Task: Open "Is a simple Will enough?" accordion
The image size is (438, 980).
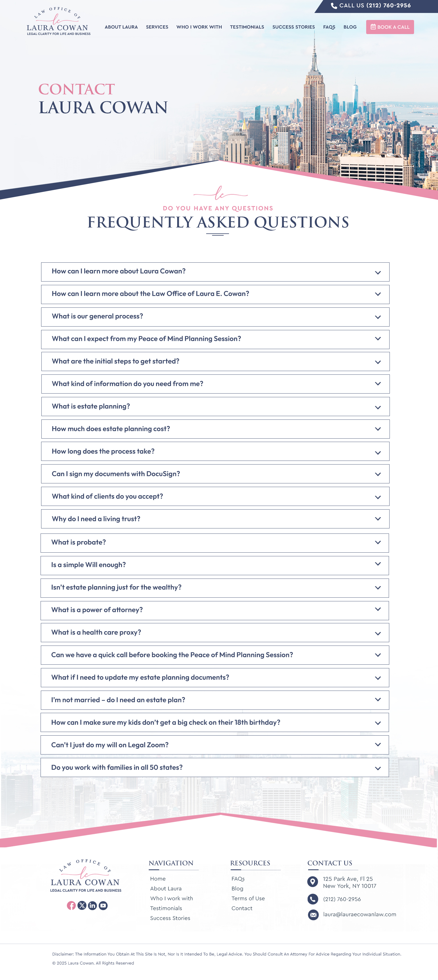Action: pyautogui.click(x=215, y=565)
